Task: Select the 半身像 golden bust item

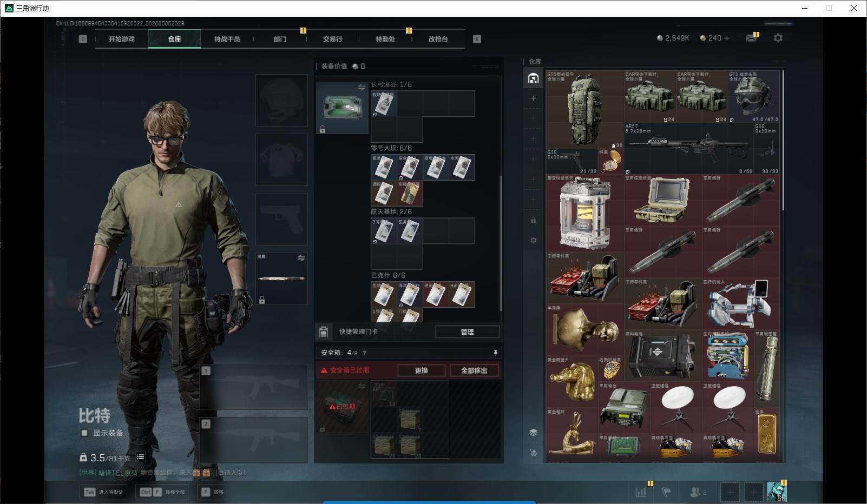Action: click(584, 330)
